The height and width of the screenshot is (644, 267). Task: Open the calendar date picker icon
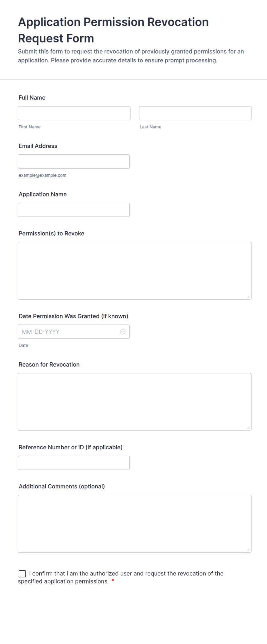(123, 332)
